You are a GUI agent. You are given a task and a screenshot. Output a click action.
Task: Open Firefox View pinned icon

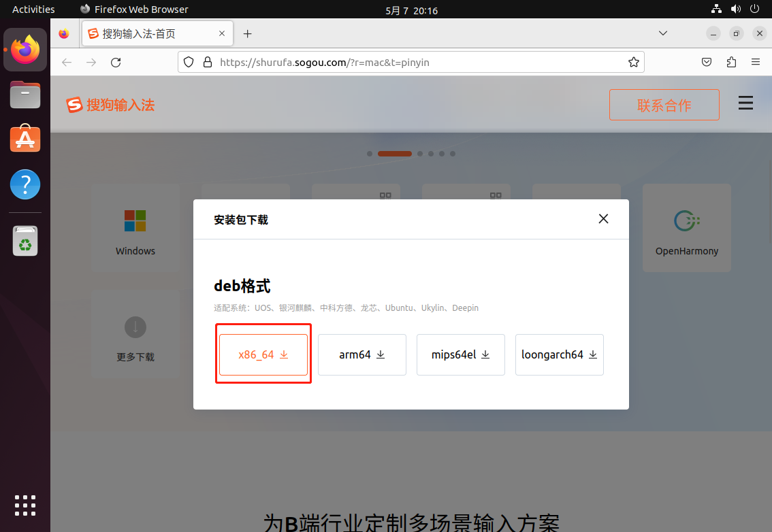pos(64,33)
